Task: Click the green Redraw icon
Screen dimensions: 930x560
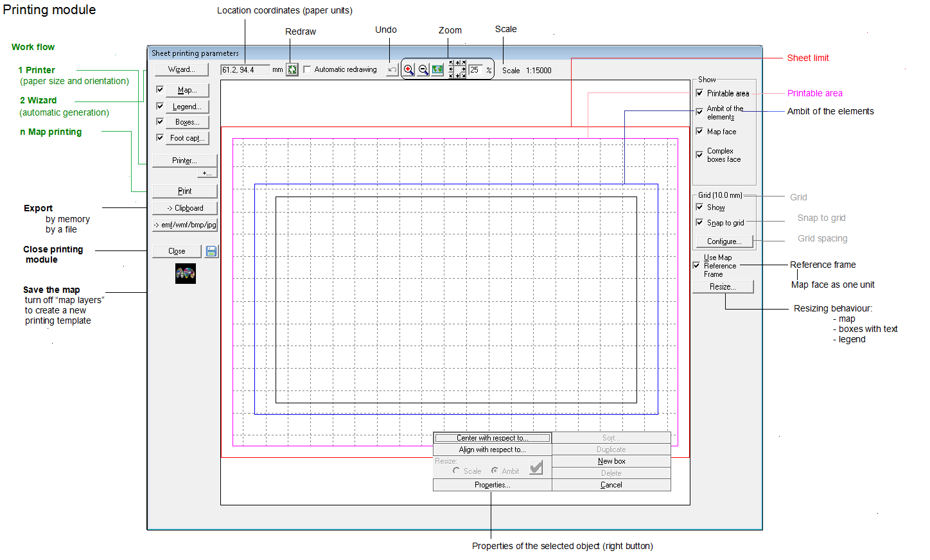Action: point(292,70)
